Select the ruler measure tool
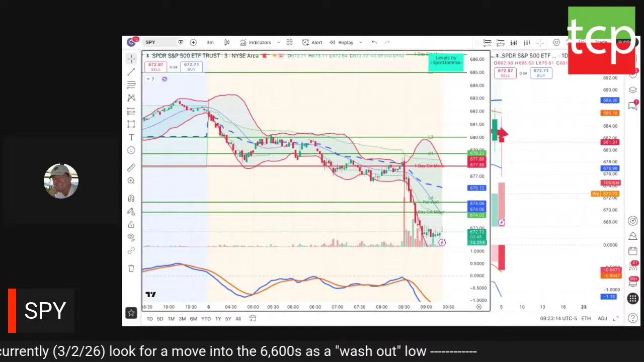The image size is (644, 362). coord(131,167)
